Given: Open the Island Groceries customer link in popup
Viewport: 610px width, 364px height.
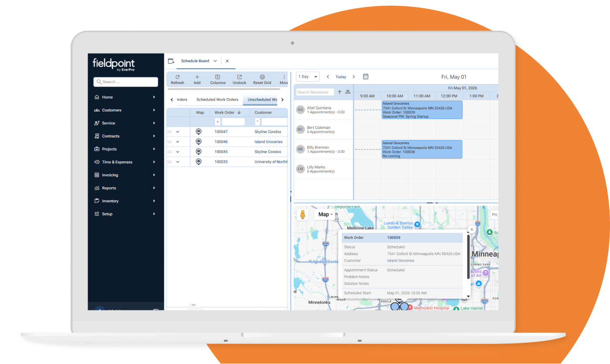Looking at the screenshot, I should pyautogui.click(x=401, y=261).
